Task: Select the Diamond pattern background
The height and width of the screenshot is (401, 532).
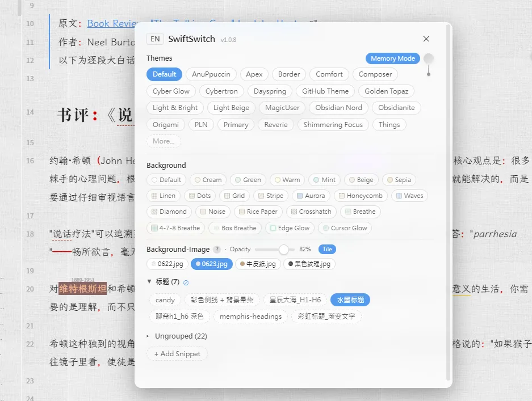Action: (x=169, y=212)
